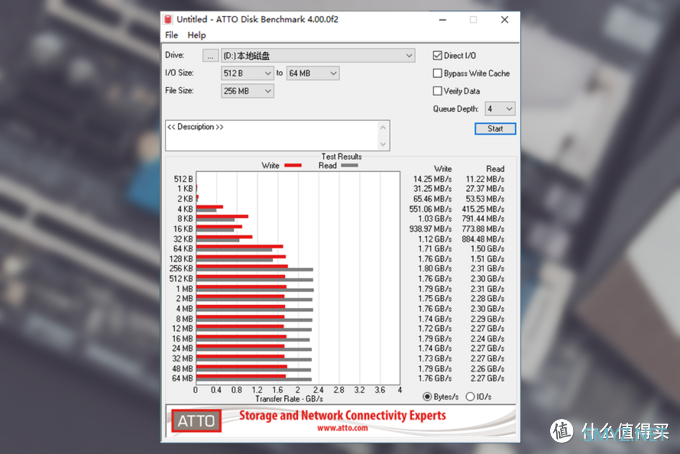
Task: Click the 64 KB read value 1.50 GB/s
Action: (487, 249)
